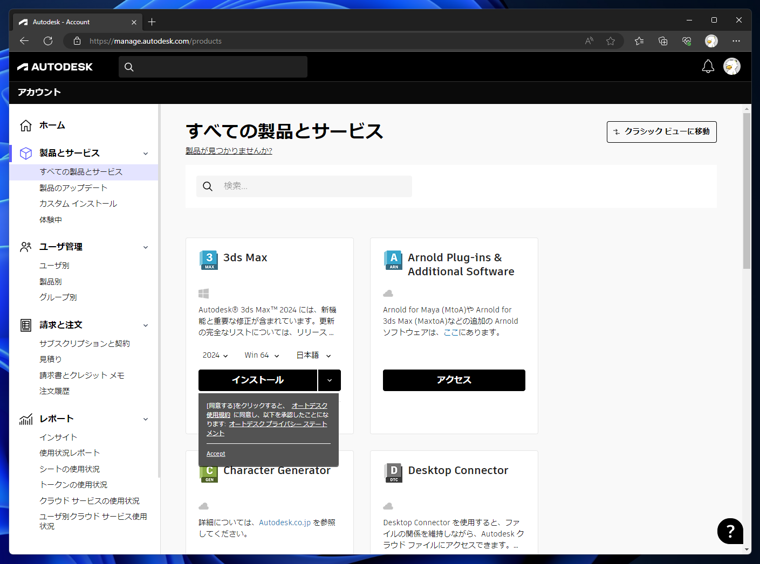The image size is (760, 564).
Task: Open インサイト under reports
Action: [58, 438]
